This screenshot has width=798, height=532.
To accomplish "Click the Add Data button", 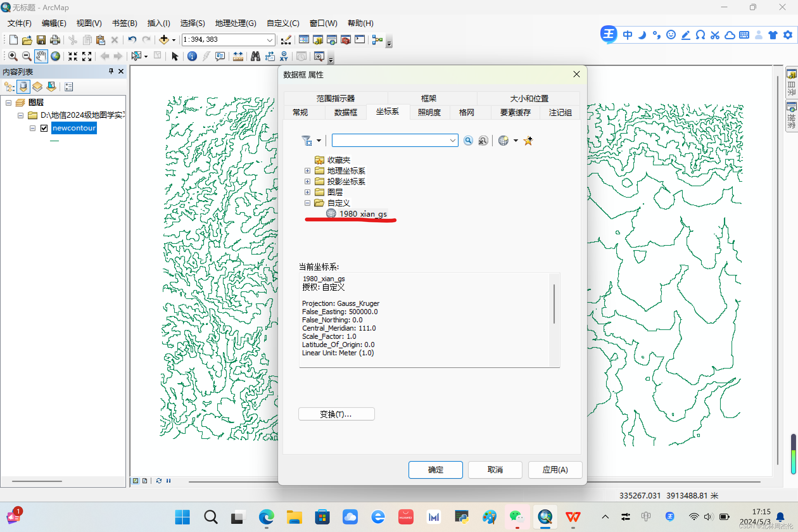I will (x=164, y=40).
